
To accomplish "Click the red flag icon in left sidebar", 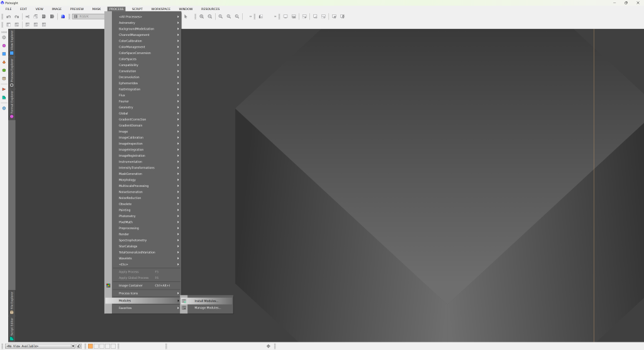I will click(x=4, y=89).
